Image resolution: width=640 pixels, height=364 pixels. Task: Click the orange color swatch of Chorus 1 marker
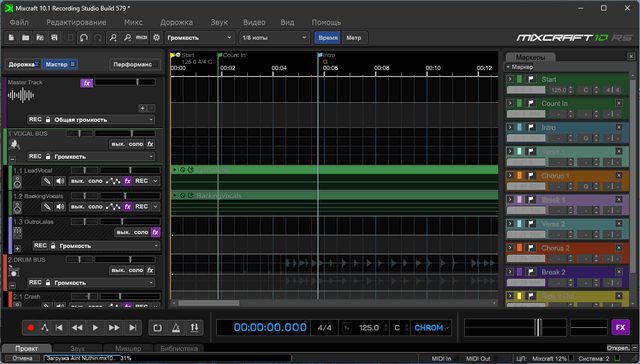click(520, 175)
